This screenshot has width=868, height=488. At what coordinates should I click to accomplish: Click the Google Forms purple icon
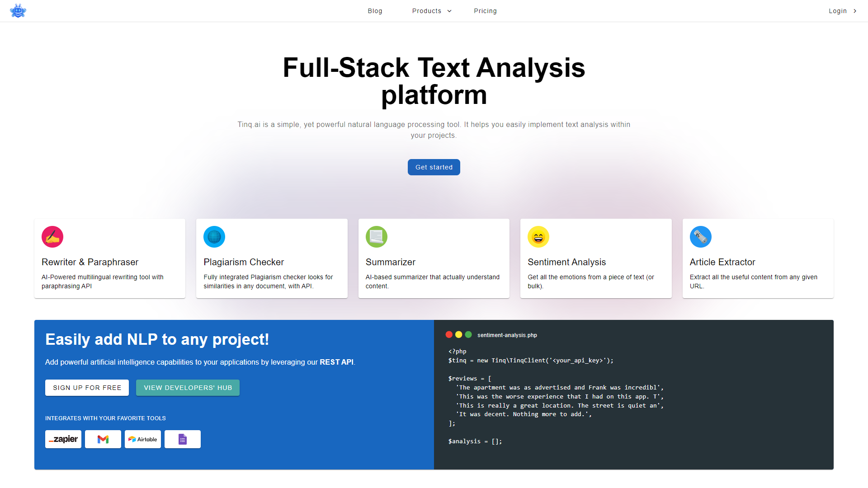(183, 439)
